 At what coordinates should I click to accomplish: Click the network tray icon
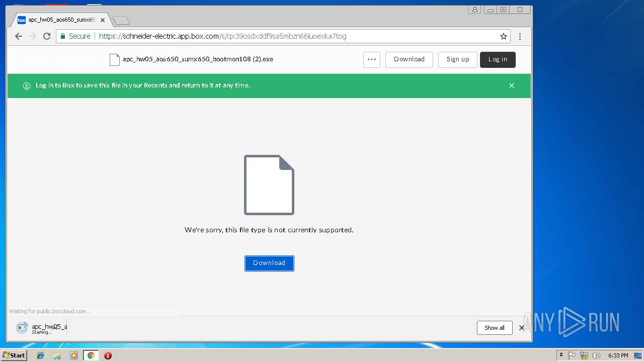pos(584,355)
